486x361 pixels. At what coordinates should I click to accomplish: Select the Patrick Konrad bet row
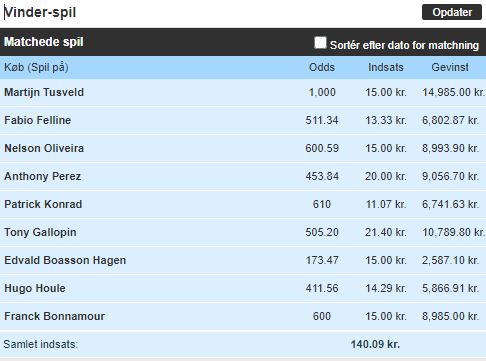click(x=243, y=204)
